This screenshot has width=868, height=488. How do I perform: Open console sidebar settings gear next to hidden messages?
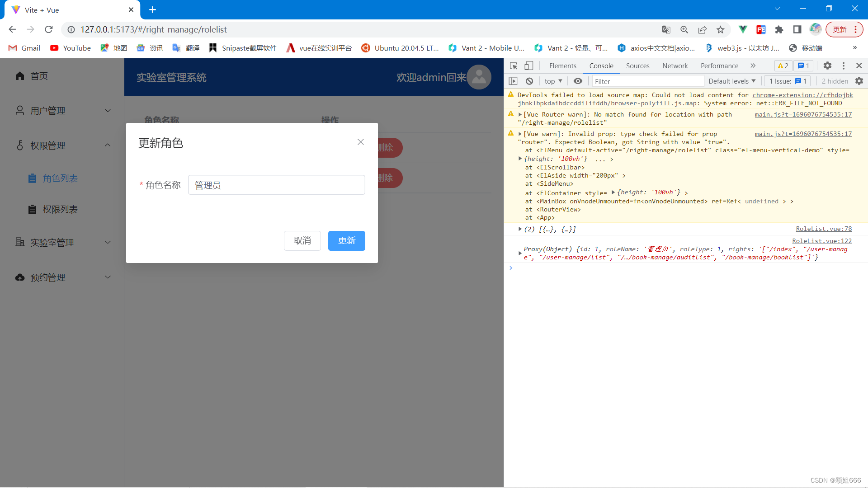point(859,81)
